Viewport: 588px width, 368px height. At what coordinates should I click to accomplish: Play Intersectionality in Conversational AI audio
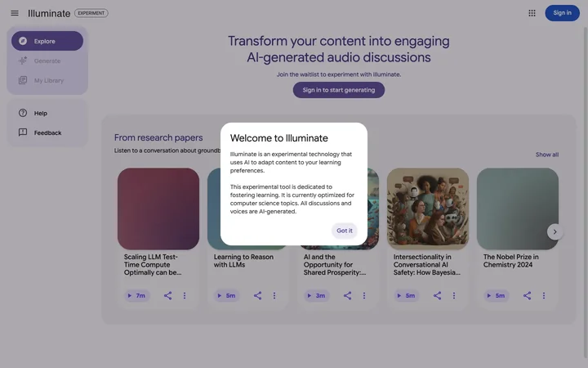406,295
